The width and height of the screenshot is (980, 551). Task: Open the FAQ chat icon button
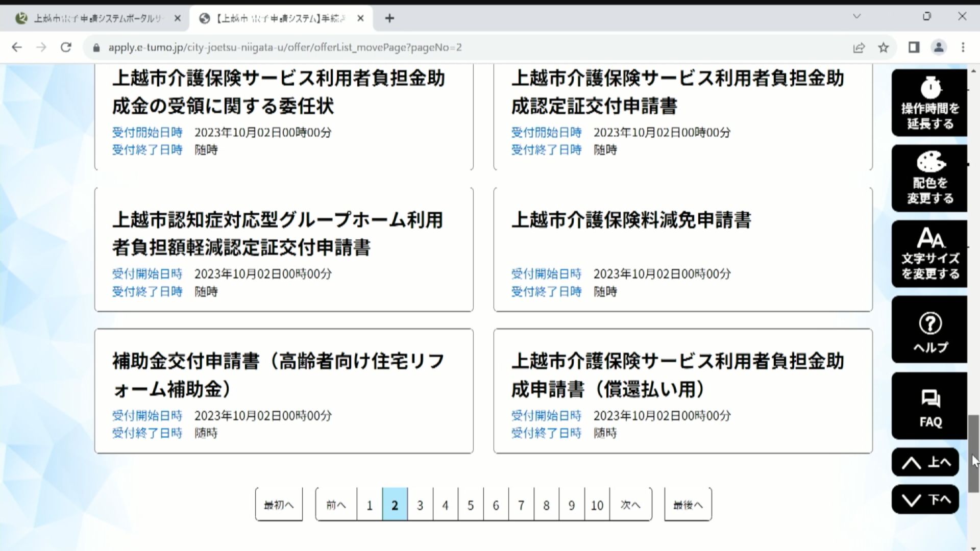929,406
